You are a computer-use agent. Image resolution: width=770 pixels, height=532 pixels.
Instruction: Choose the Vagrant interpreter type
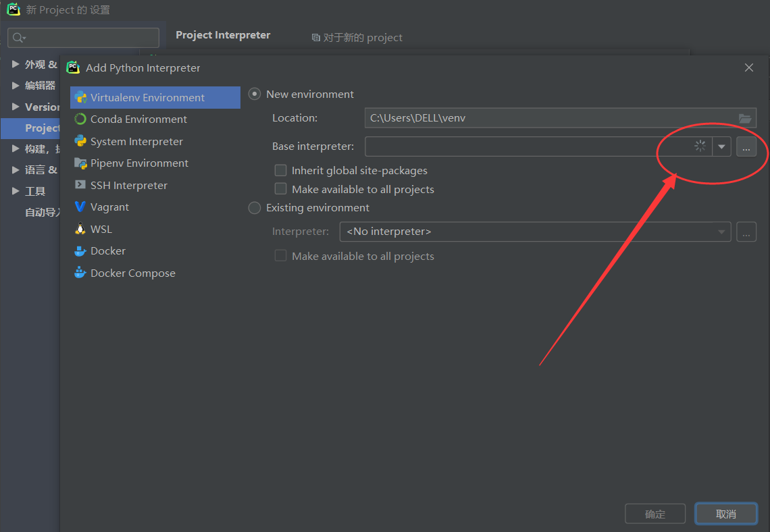(110, 207)
